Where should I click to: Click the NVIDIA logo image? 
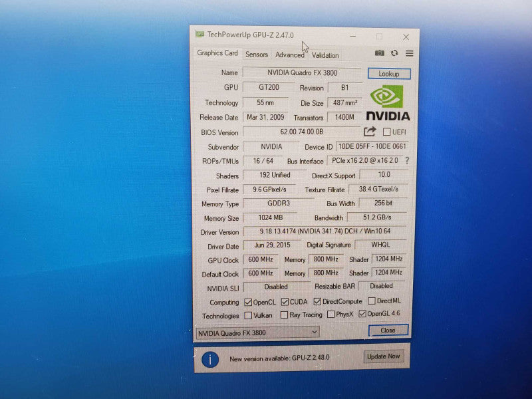[388, 103]
